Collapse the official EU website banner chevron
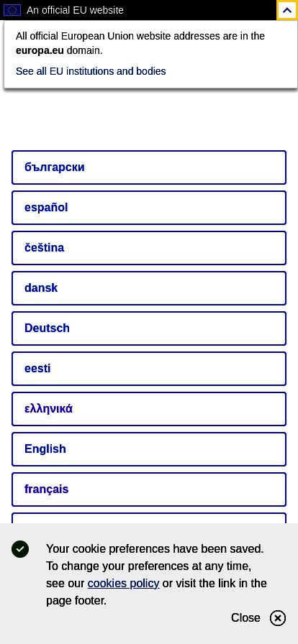Viewport: 298px width, 644px height. (x=286, y=10)
